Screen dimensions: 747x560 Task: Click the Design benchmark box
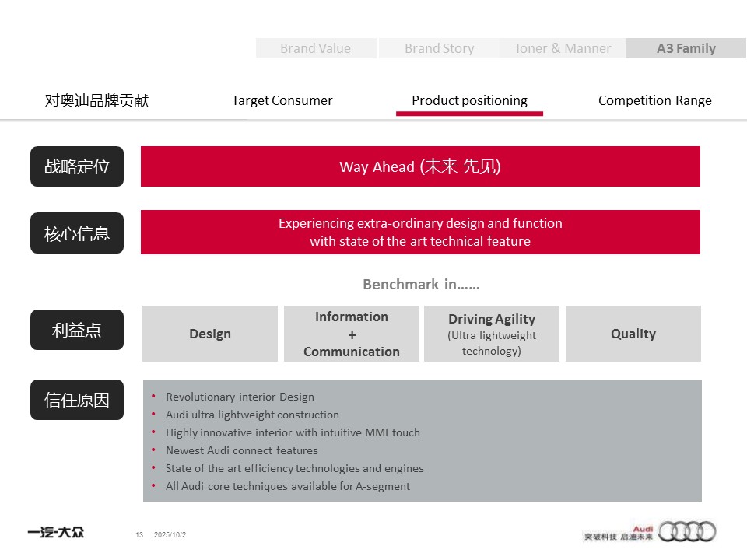point(210,334)
